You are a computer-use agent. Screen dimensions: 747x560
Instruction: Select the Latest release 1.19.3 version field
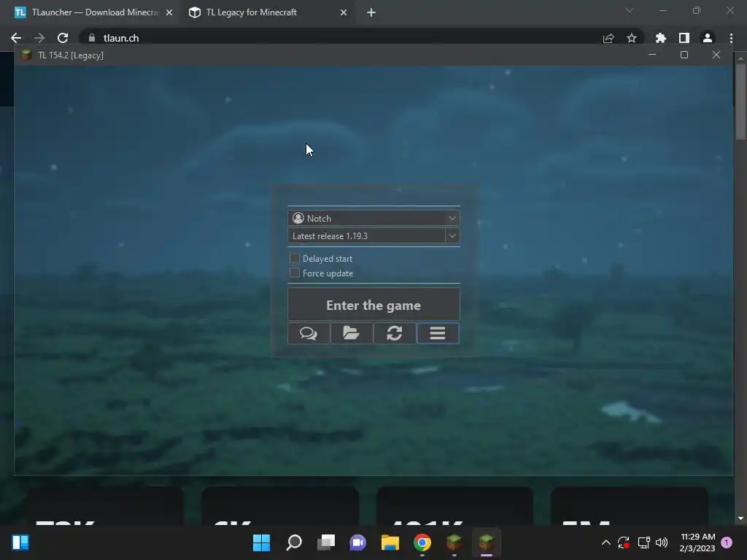click(x=366, y=236)
